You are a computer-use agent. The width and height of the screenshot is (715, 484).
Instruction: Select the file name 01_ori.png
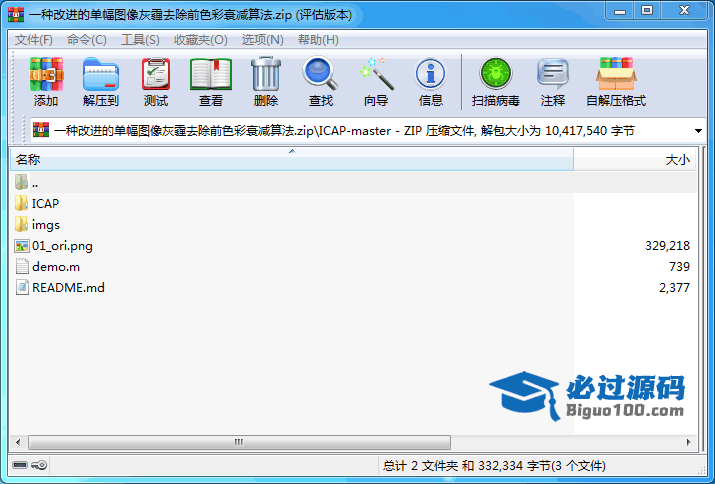click(62, 246)
